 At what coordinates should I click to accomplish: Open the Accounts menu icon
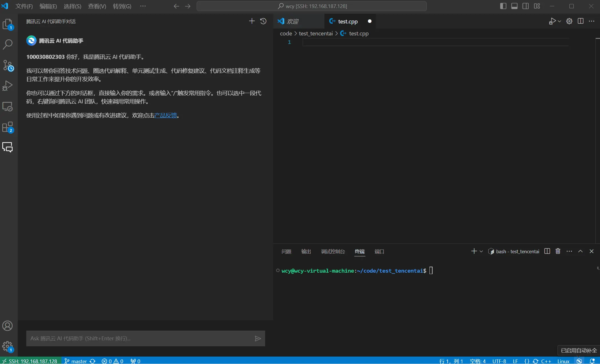[8, 326]
